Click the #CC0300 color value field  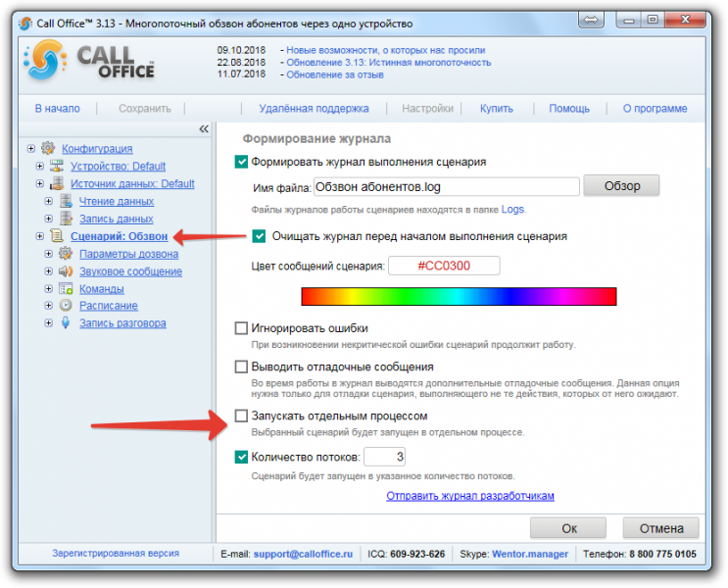click(444, 266)
